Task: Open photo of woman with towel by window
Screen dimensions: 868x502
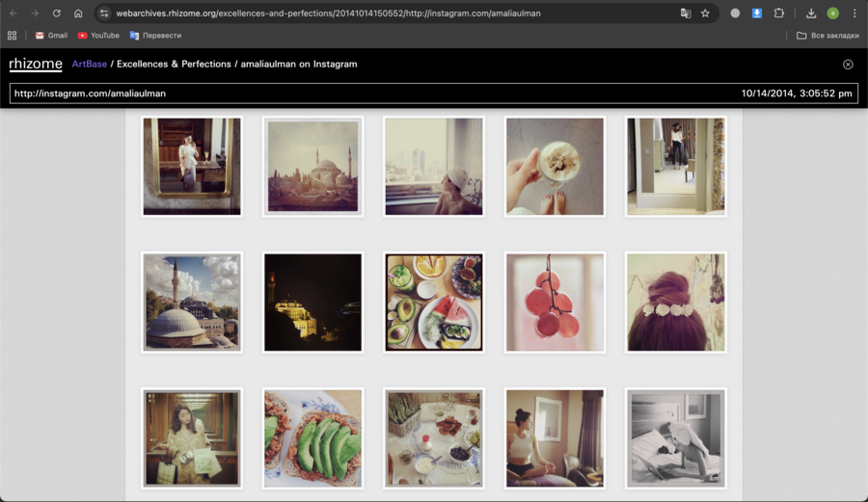Action: click(x=434, y=167)
